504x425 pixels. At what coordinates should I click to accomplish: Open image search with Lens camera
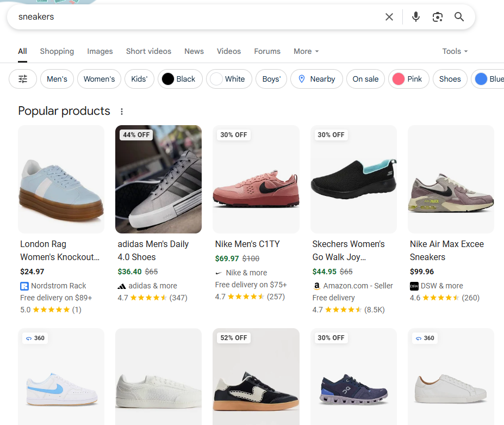(438, 17)
